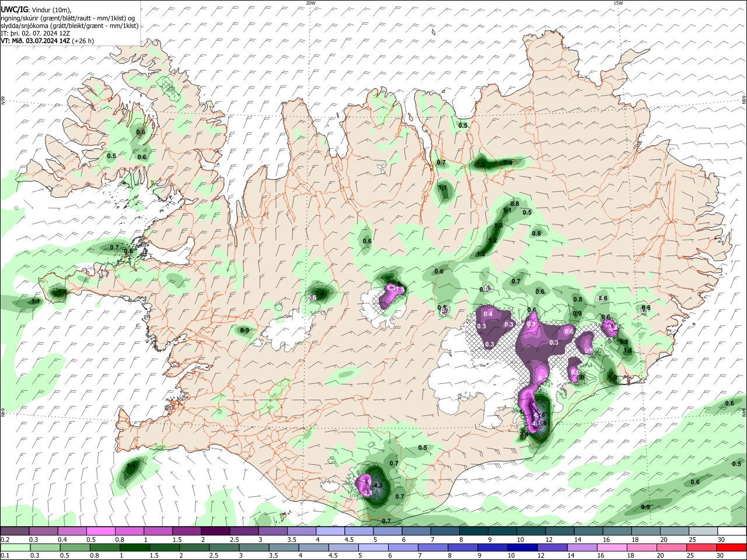
Task: Click the 0.5 value in the Westfjords
Action: click(x=111, y=156)
